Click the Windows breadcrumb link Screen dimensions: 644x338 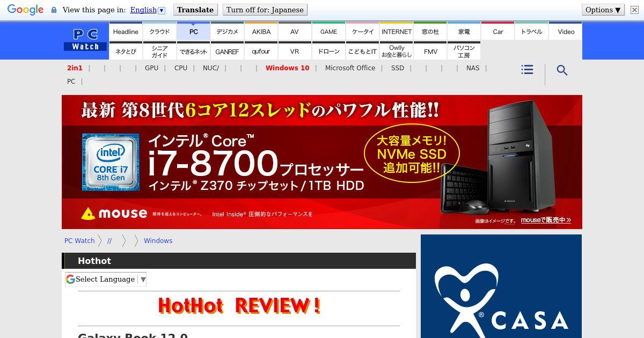158,240
